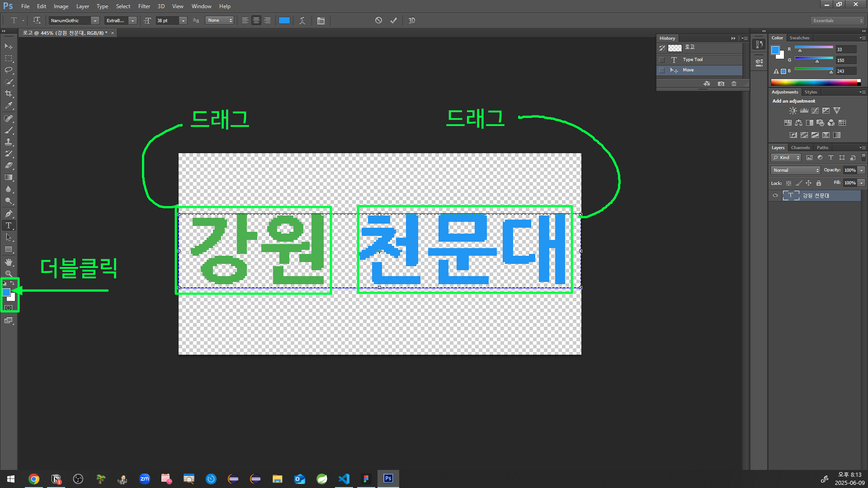Viewport: 868px width, 488px height.
Task: Select the Hand tool
Action: tap(9, 262)
